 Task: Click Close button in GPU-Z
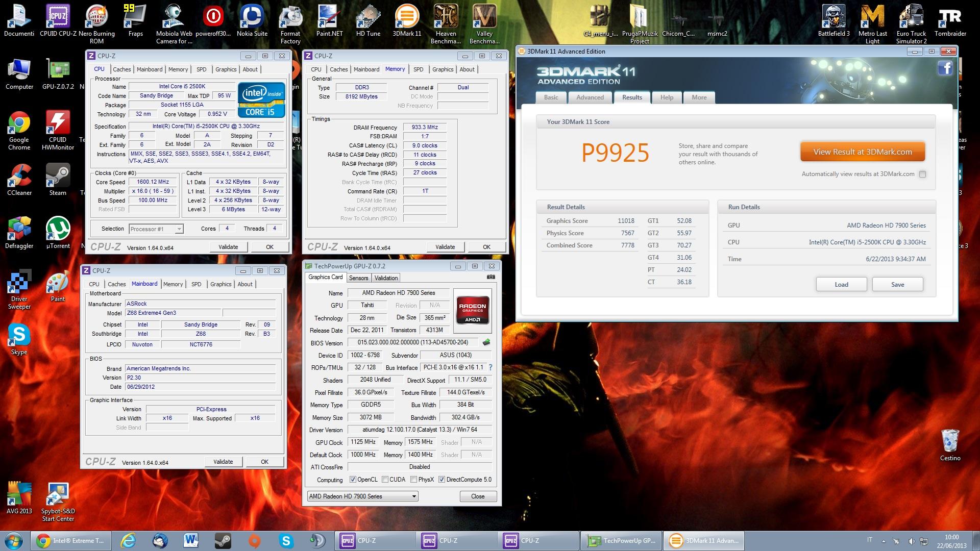pyautogui.click(x=478, y=496)
